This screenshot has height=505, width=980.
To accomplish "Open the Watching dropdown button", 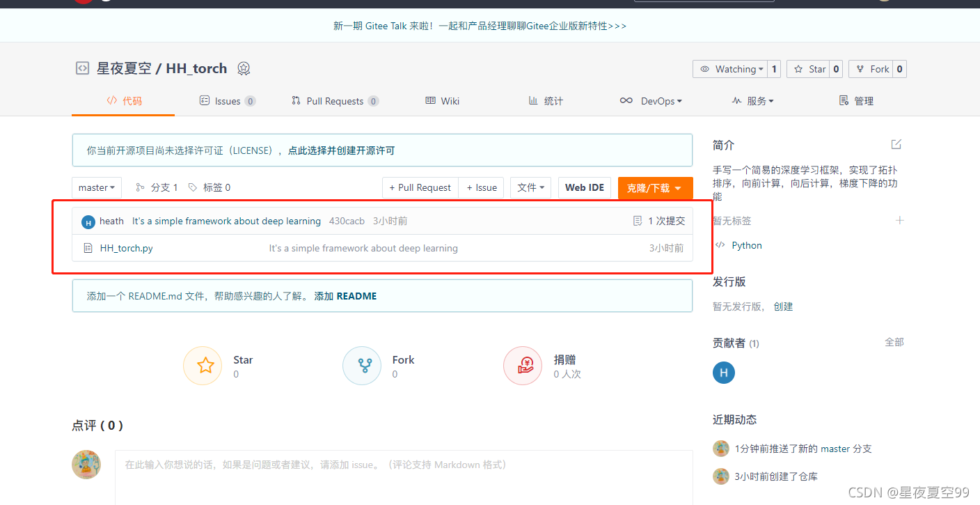I will [730, 69].
